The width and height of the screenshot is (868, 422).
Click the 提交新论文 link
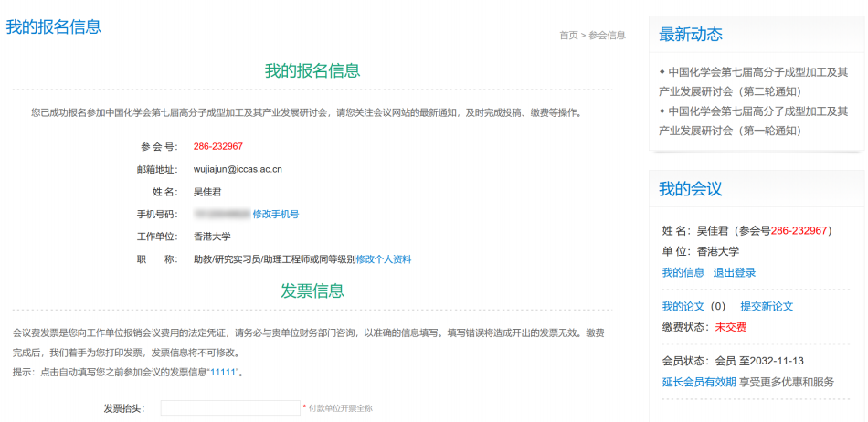tap(766, 307)
